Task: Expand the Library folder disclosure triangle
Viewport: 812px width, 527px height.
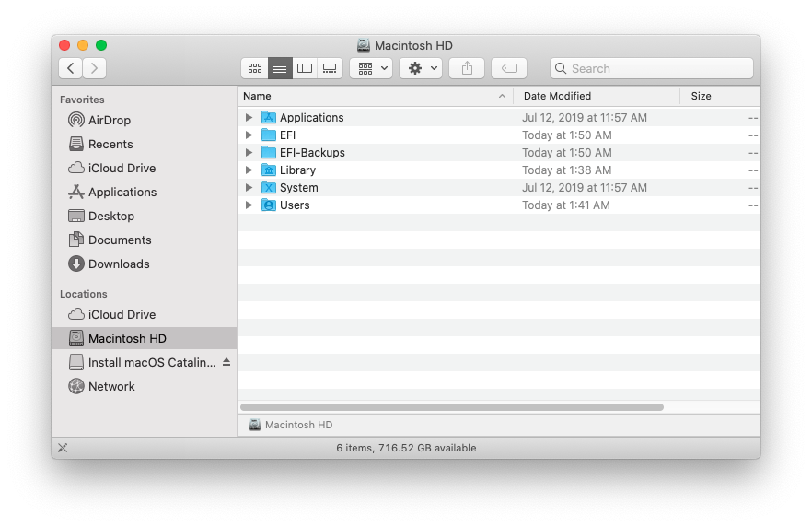Action: (249, 170)
